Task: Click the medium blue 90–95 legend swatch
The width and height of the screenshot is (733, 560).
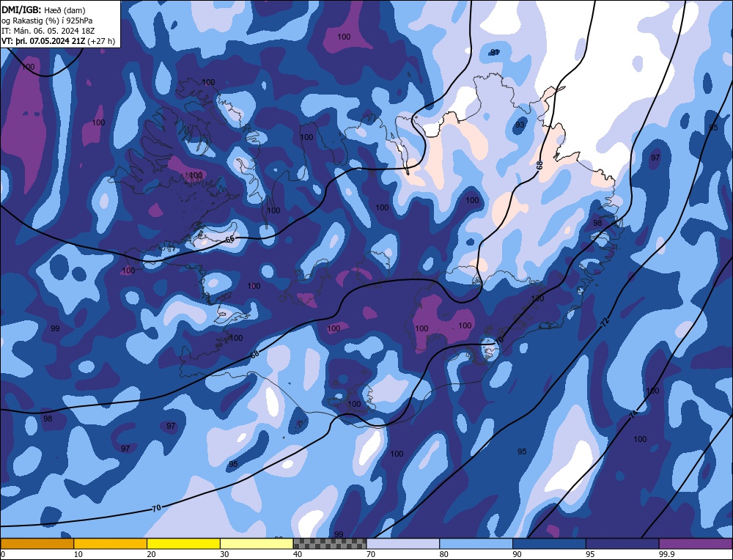Action: pos(549,544)
